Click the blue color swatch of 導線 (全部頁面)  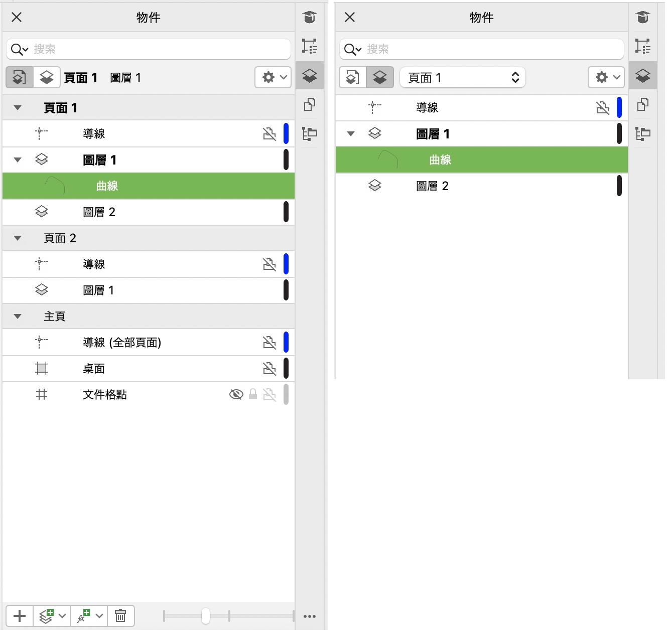point(286,343)
